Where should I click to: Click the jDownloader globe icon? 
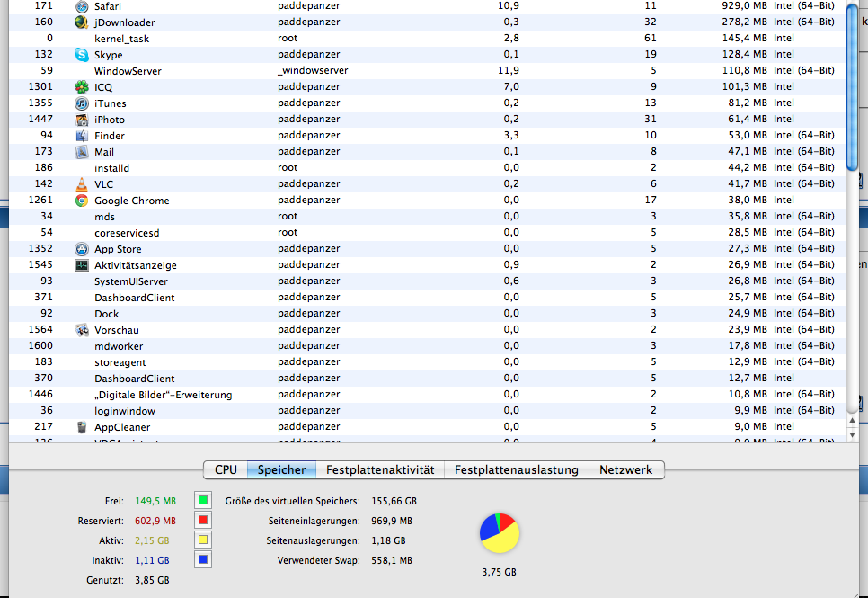point(82,22)
